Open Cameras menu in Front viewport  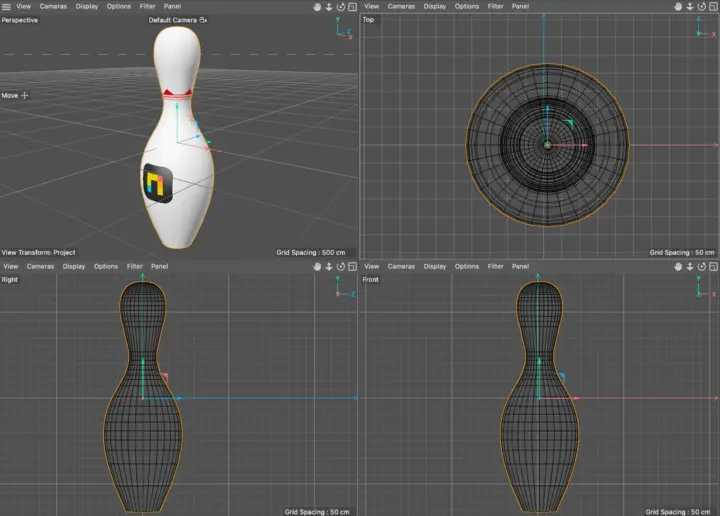coord(401,266)
